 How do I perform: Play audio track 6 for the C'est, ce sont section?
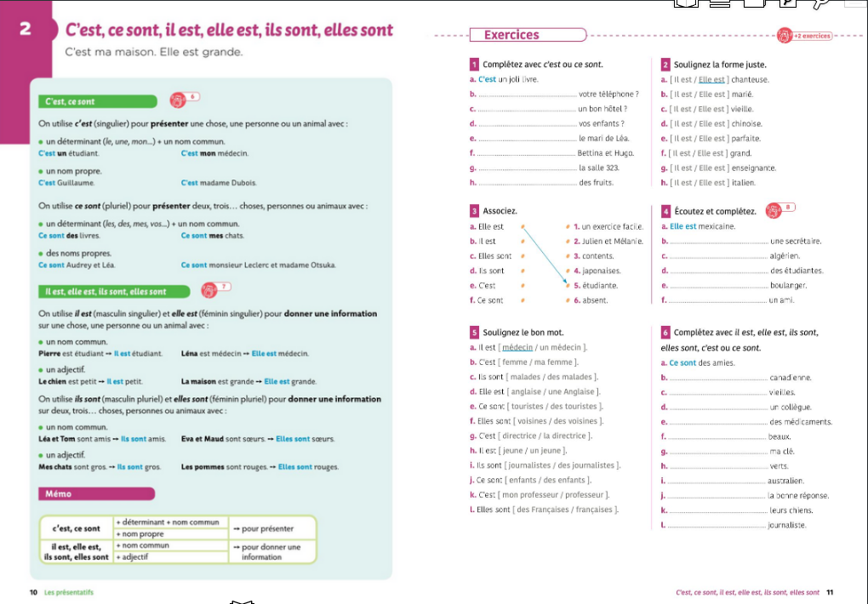tap(178, 100)
